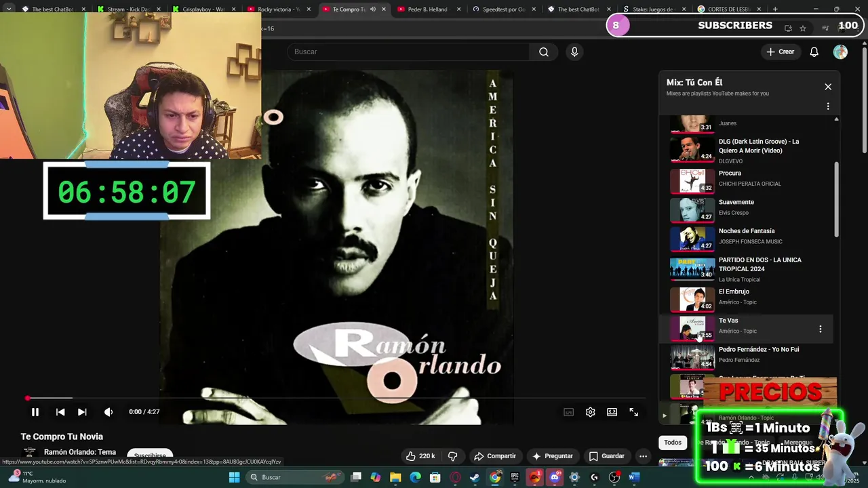Open Windows Start menu
Viewport: 868px width, 488px height.
click(234, 477)
